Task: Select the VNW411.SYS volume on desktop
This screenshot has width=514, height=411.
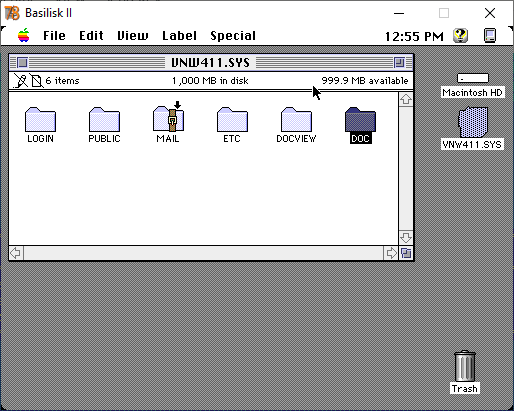Action: click(x=473, y=122)
